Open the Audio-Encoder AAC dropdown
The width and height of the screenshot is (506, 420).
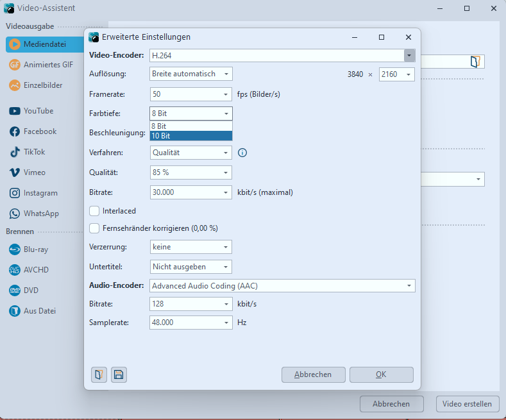point(409,286)
